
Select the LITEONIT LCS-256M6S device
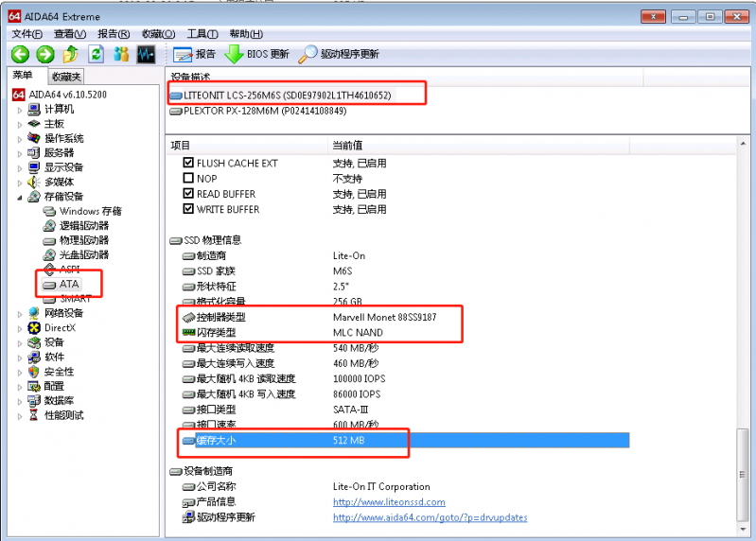click(x=281, y=95)
